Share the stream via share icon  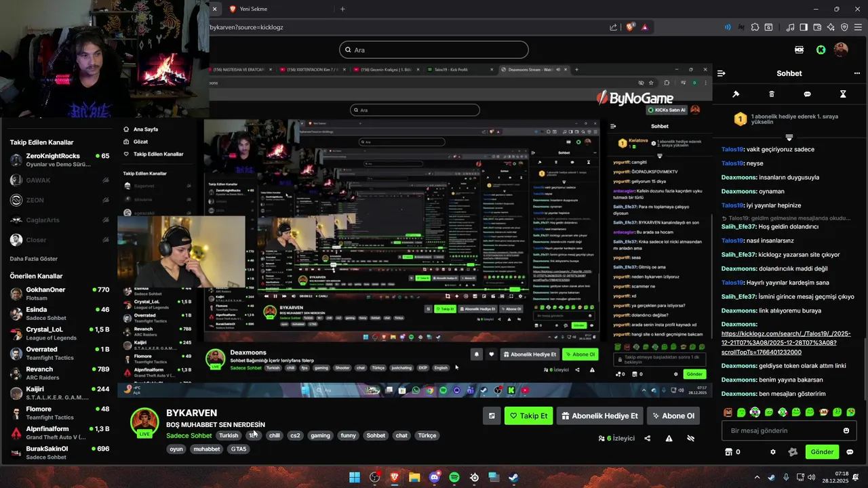point(648,439)
